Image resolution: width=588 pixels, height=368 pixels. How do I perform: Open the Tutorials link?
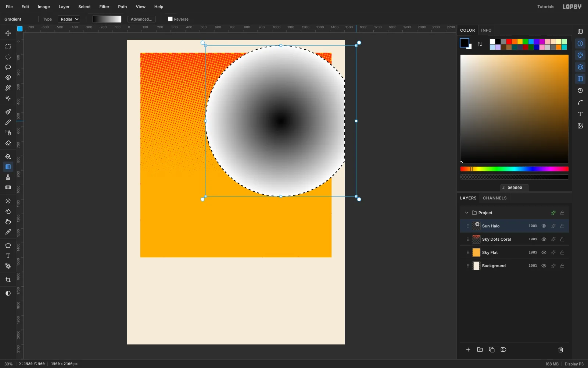click(546, 7)
